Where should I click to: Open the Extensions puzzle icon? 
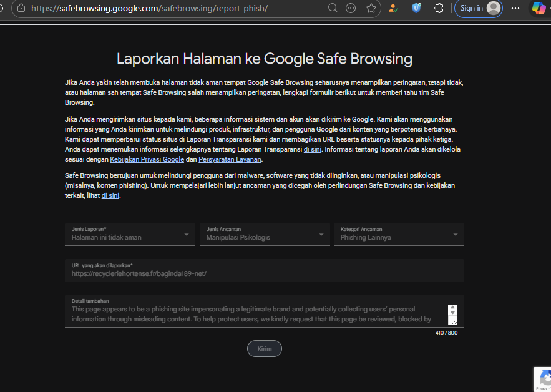coord(439,8)
